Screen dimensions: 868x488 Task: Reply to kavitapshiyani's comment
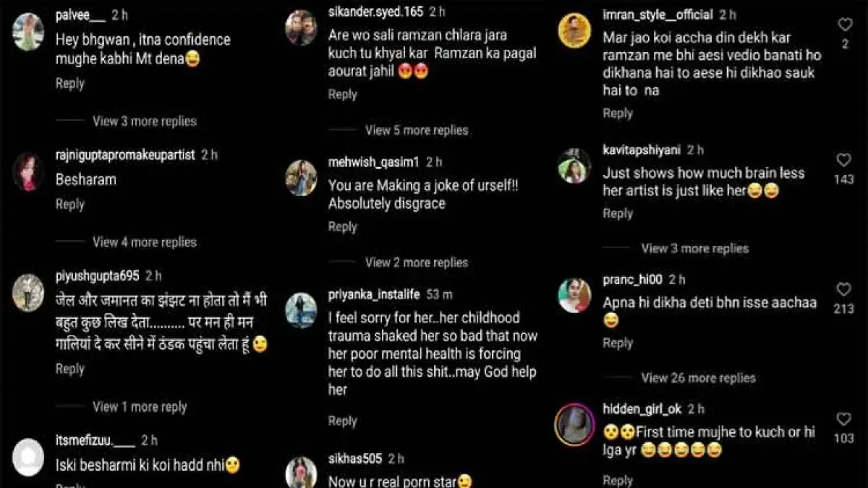click(x=618, y=213)
